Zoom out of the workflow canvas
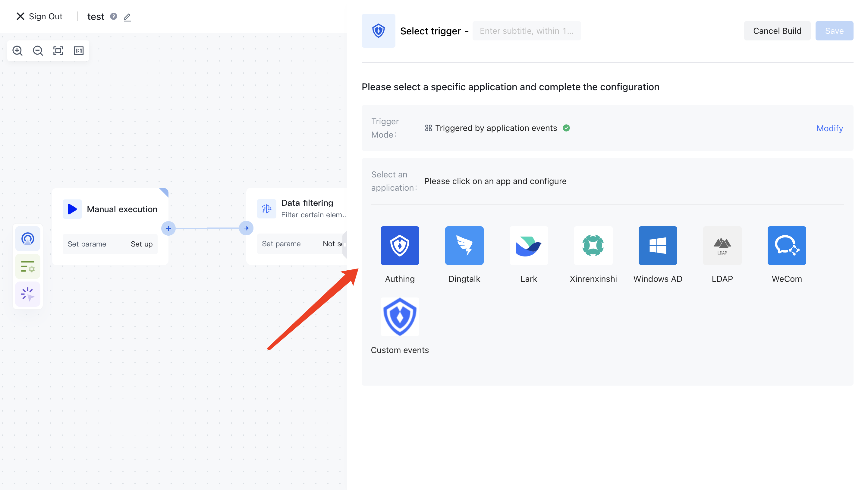868x490 pixels. 38,51
